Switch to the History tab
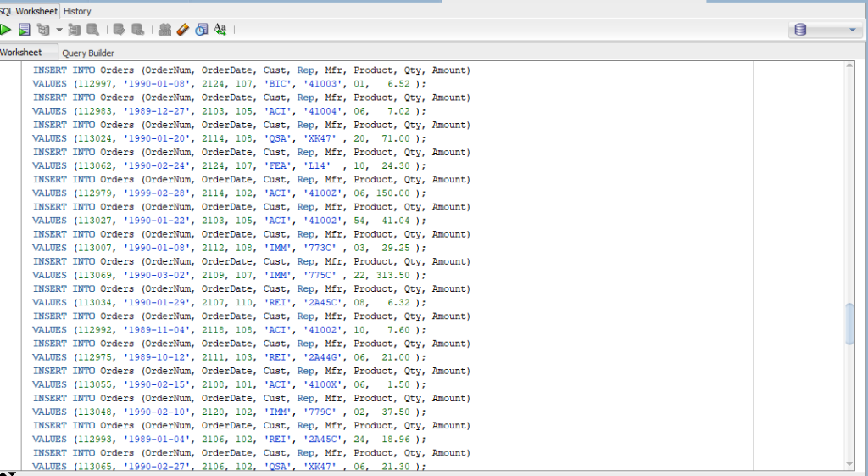The height and width of the screenshot is (476, 868). [x=77, y=11]
